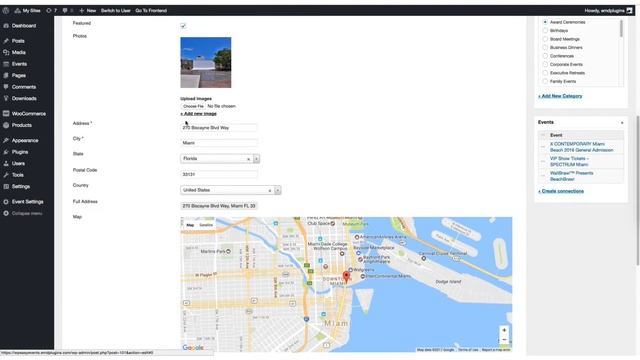
Task: Expand the Country dropdown arrow
Action: point(278,190)
